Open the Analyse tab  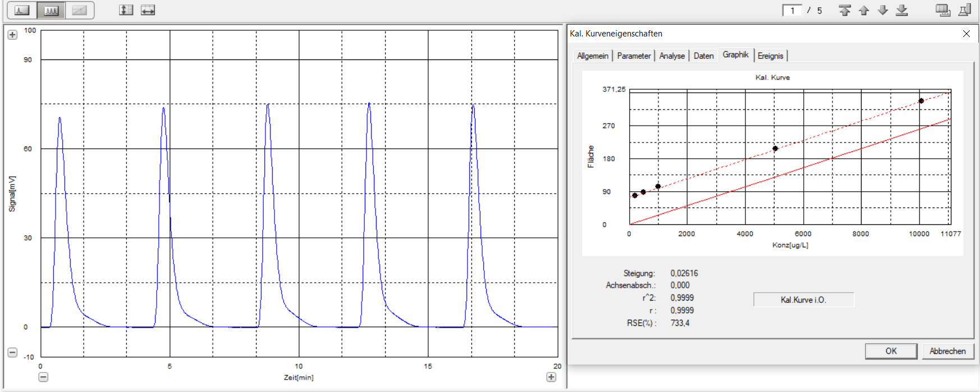point(672,56)
